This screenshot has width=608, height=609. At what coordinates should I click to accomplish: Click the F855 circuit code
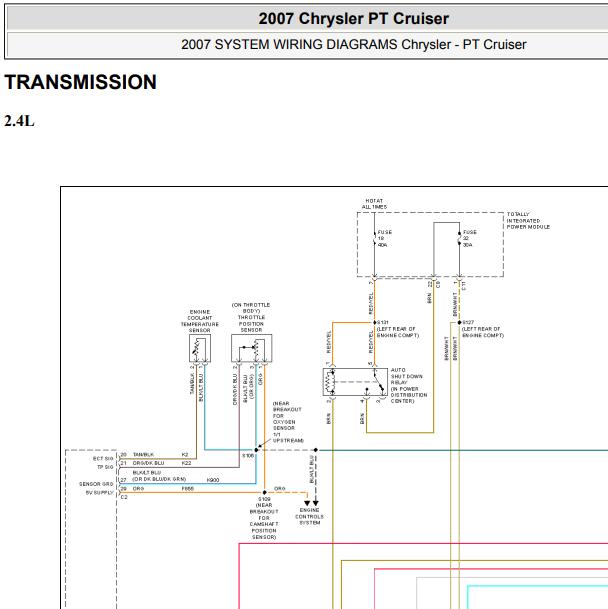(188, 489)
